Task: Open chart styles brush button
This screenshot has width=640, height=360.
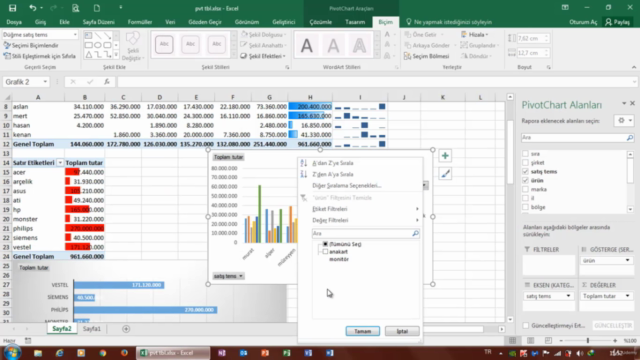Action: click(445, 174)
